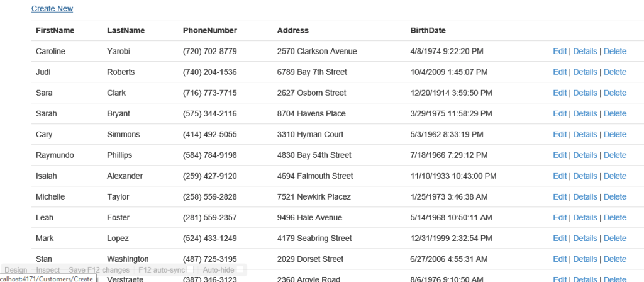The width and height of the screenshot is (644, 282).
Task: Select the PhoneNumber column header
Action: tap(210, 30)
